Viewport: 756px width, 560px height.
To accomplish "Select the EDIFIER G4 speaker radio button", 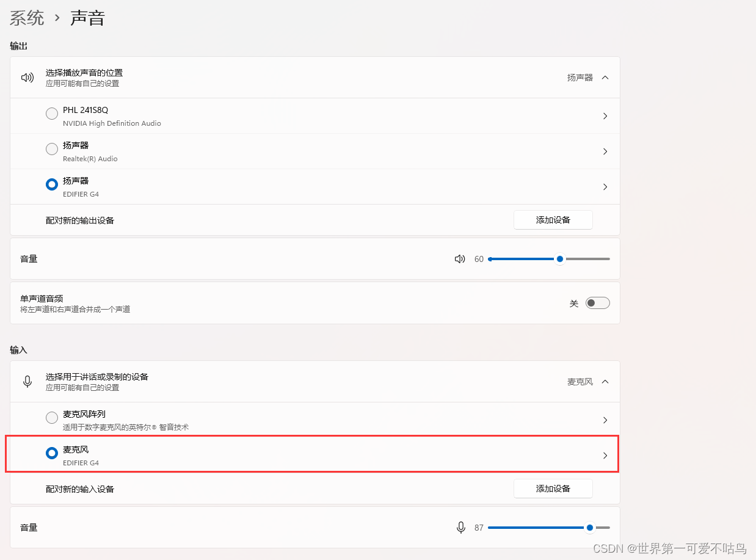I will [52, 184].
